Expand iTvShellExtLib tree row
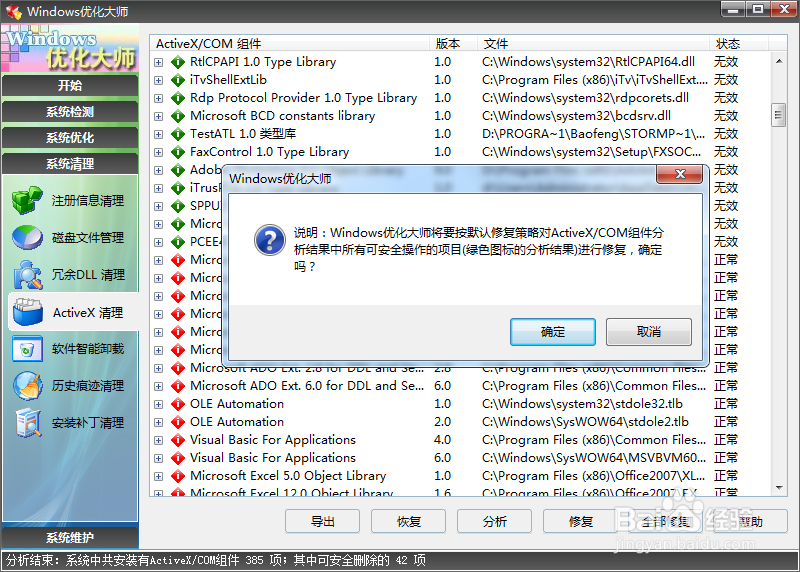Image resolution: width=800 pixels, height=572 pixels. (x=159, y=80)
